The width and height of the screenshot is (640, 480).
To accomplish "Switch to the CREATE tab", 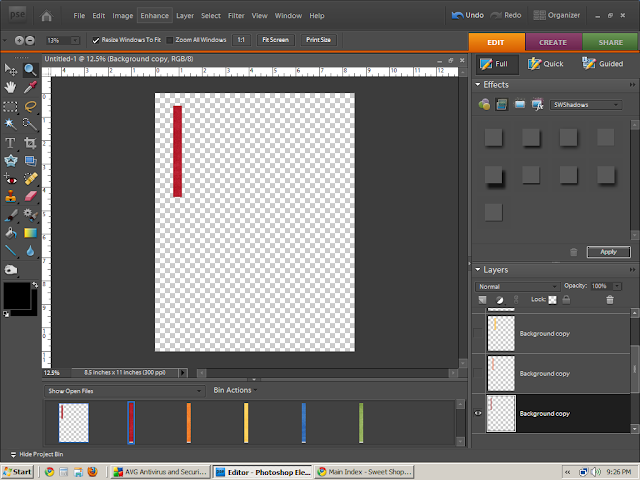I will tap(553, 42).
